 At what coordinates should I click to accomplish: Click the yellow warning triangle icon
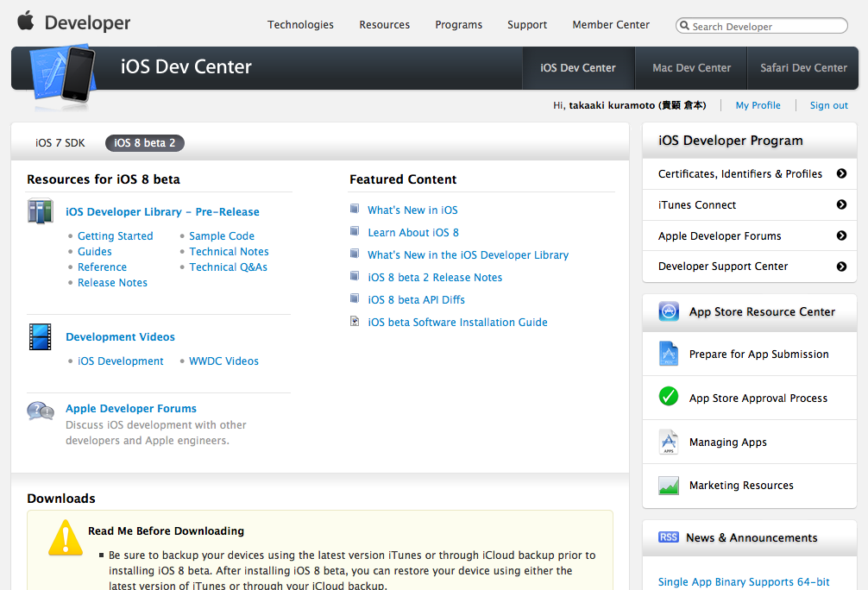66,537
